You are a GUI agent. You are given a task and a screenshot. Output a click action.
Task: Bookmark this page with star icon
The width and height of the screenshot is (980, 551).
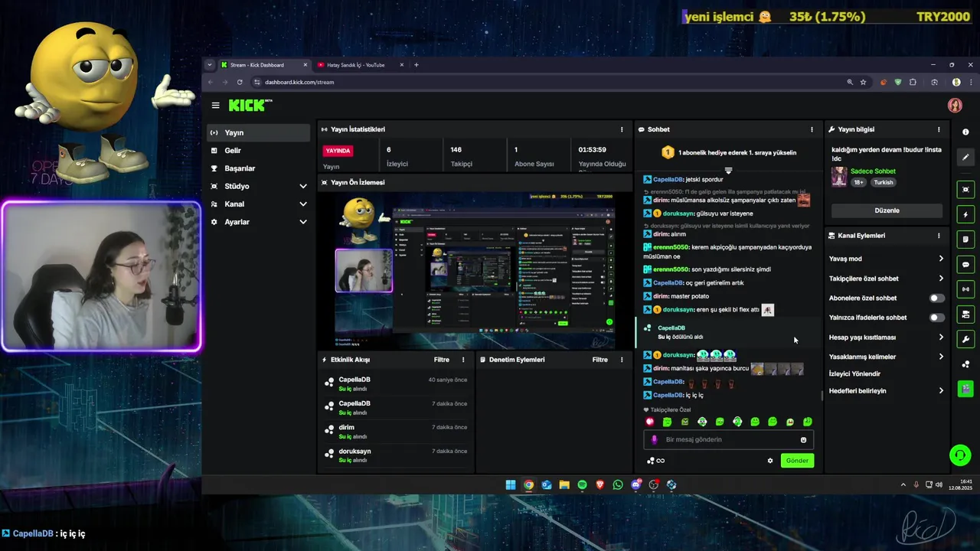tap(863, 82)
